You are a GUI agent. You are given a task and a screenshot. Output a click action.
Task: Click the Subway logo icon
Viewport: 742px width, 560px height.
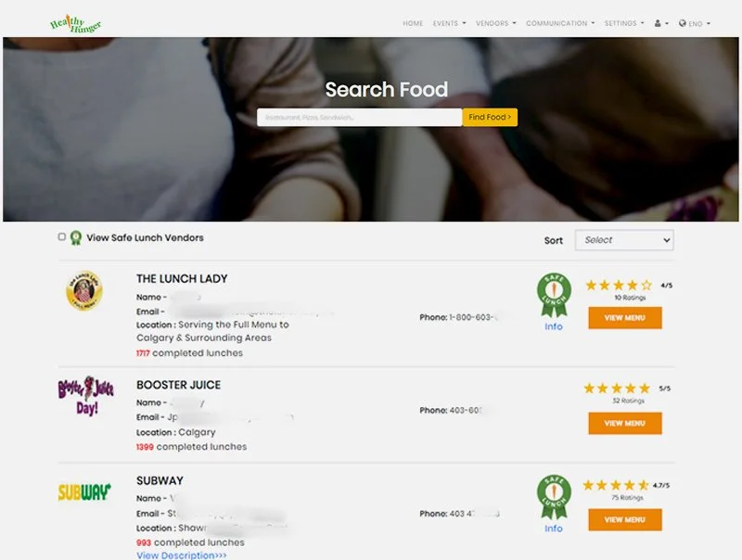tap(83, 493)
